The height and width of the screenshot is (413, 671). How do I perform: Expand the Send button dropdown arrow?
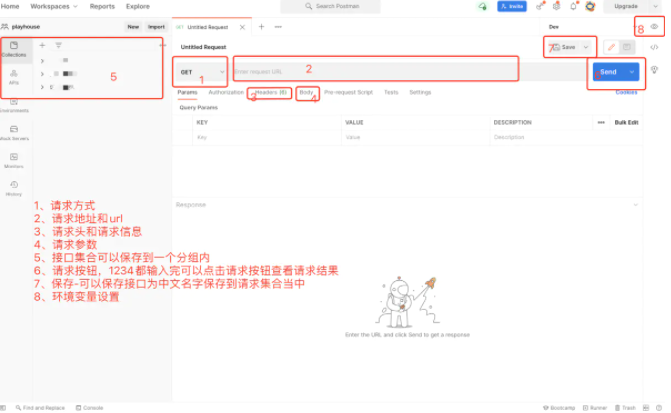[x=632, y=72]
